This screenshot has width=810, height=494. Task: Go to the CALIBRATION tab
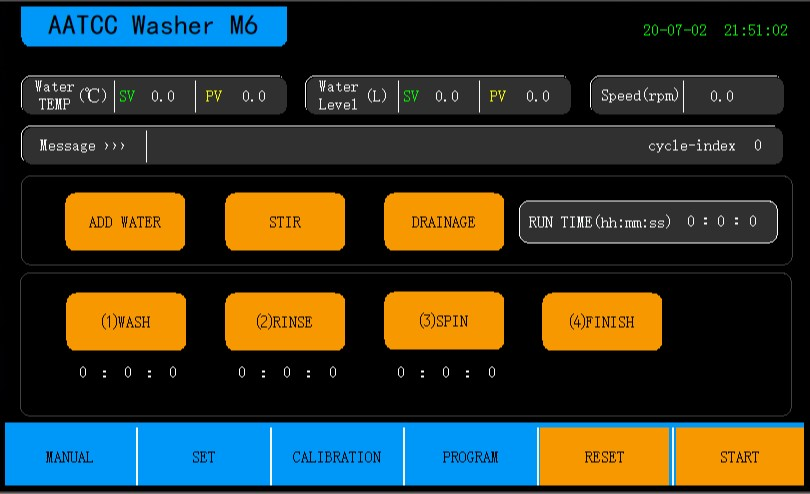[337, 457]
